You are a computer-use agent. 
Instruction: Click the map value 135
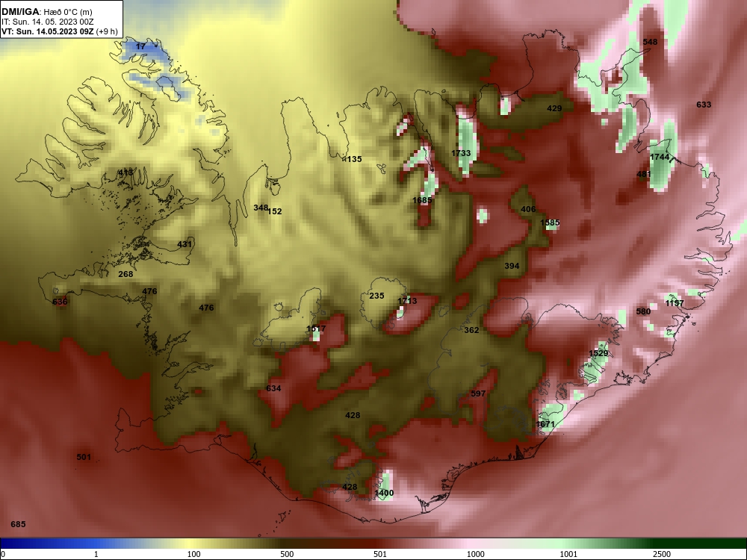(x=353, y=160)
